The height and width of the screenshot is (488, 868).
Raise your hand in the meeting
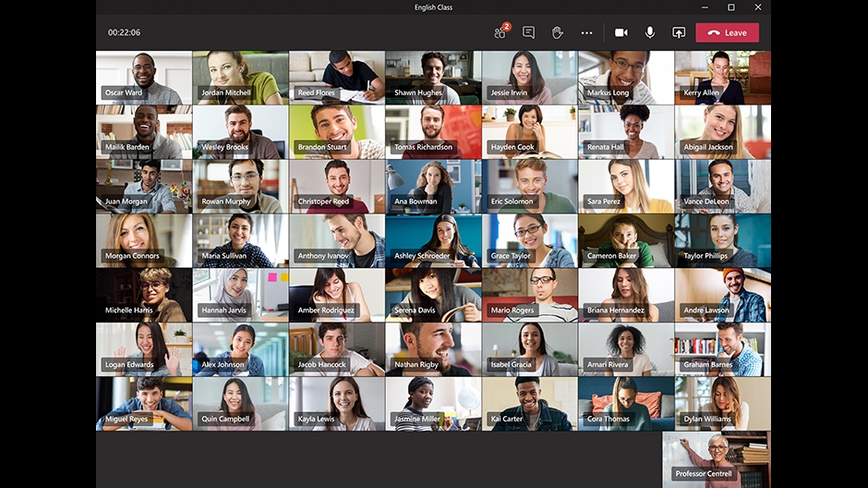click(x=558, y=32)
